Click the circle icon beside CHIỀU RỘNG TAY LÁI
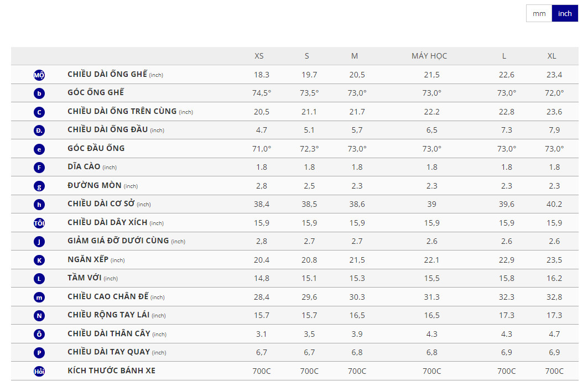The height and width of the screenshot is (386, 588). (x=39, y=316)
